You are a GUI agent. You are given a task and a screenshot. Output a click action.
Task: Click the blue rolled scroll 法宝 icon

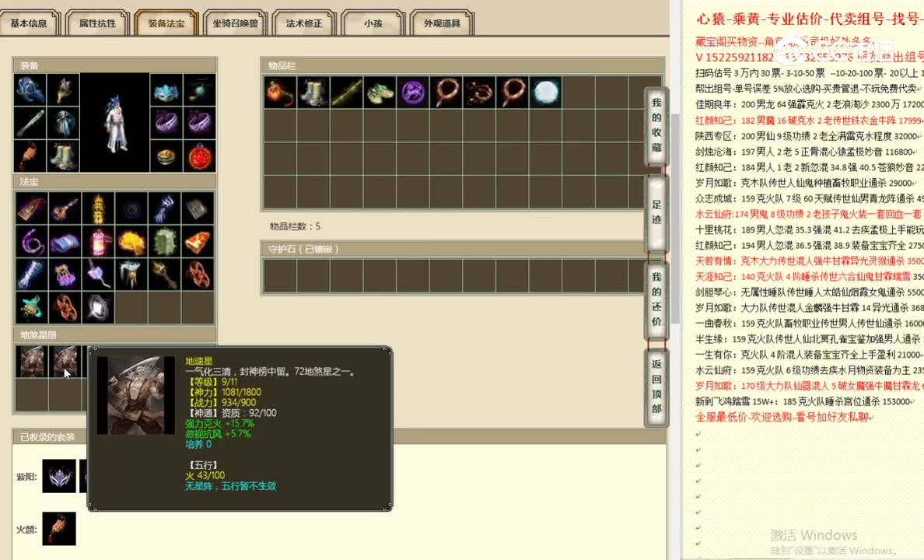(x=65, y=241)
